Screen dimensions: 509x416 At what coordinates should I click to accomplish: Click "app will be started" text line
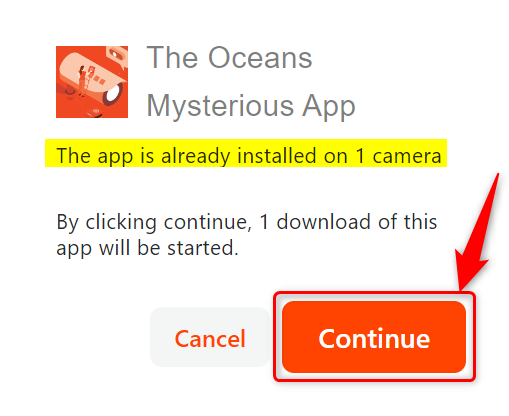tap(147, 248)
